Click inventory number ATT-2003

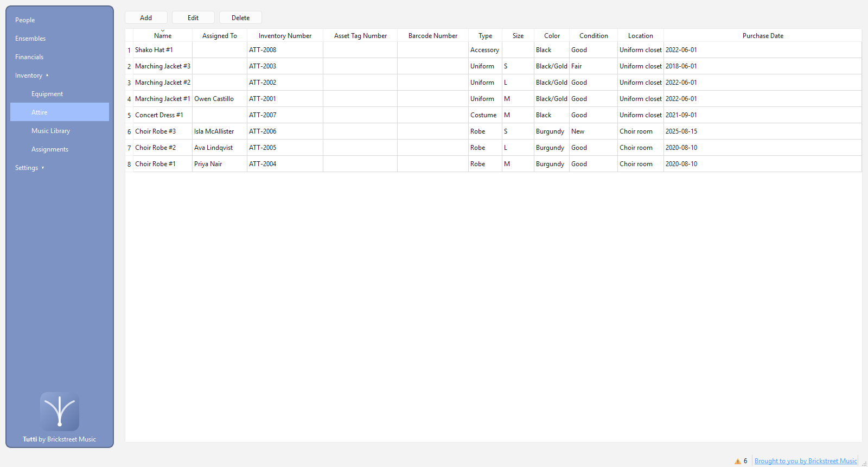[285, 66]
